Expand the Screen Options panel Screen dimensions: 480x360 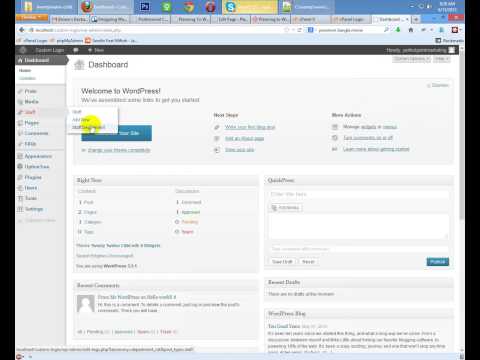pyautogui.click(x=412, y=59)
